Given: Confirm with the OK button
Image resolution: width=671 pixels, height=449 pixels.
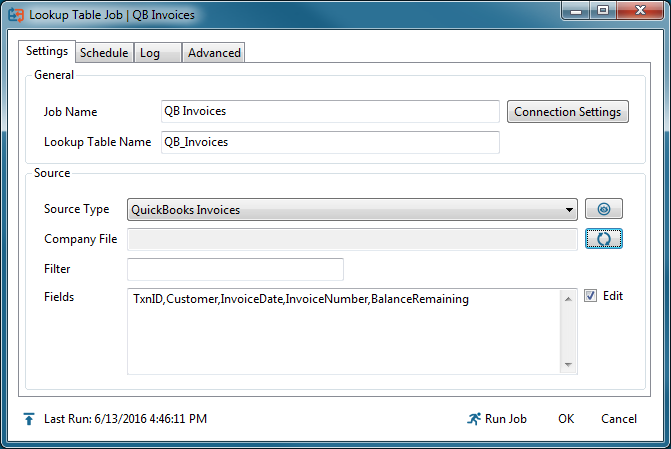Looking at the screenshot, I should (566, 419).
